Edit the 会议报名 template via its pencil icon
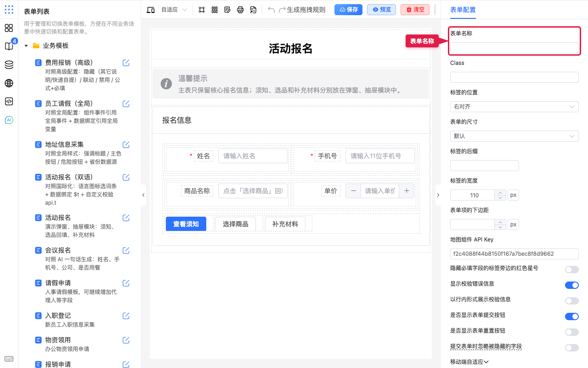This screenshot has height=368, width=588. [126, 250]
